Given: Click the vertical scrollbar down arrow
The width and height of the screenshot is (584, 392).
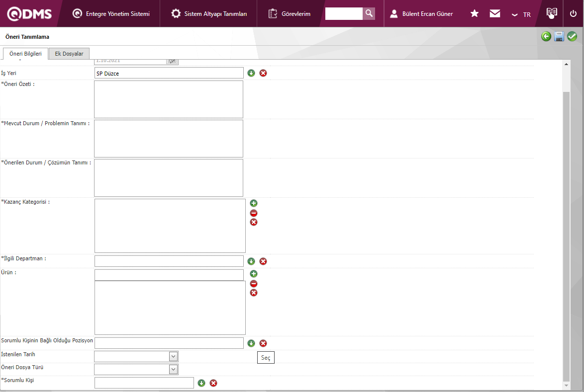Looking at the screenshot, I should [566, 386].
